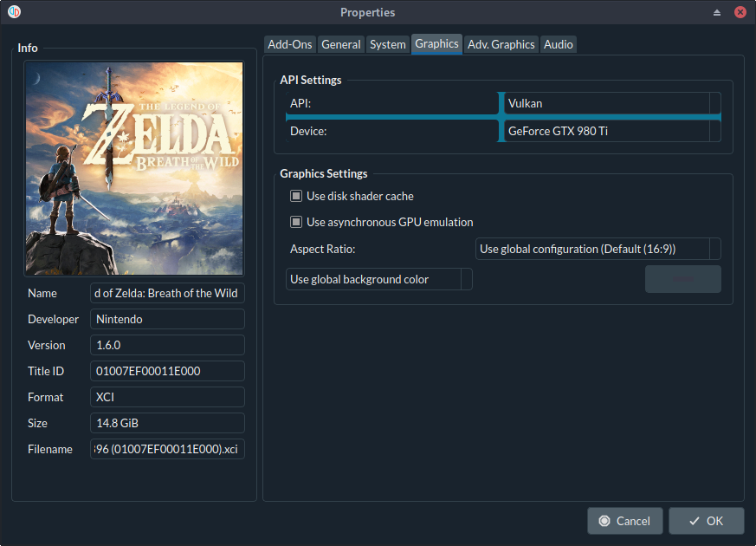Expand the Aspect Ratio combo box
The width and height of the screenshot is (756, 546).
click(x=598, y=249)
